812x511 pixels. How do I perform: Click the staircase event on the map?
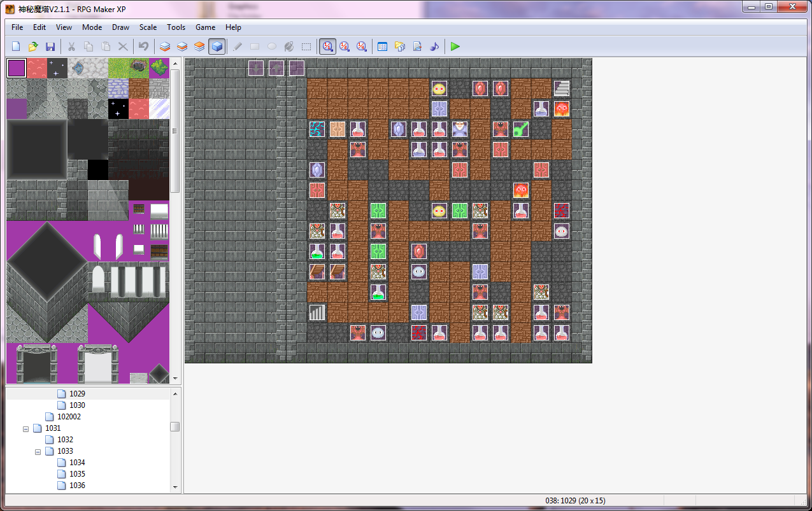pyautogui.click(x=561, y=88)
